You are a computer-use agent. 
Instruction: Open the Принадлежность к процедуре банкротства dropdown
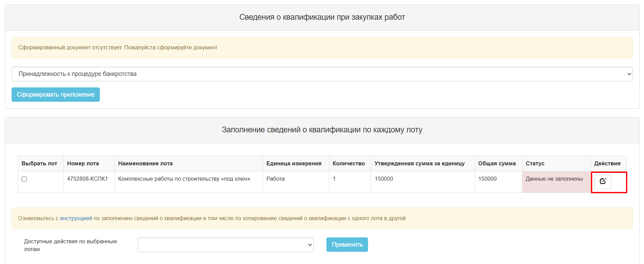(322, 74)
